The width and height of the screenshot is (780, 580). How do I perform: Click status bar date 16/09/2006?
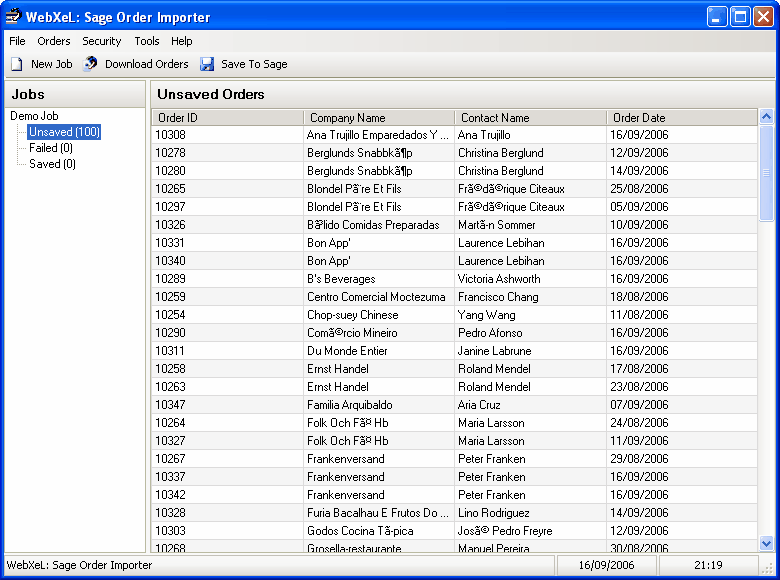(x=606, y=565)
